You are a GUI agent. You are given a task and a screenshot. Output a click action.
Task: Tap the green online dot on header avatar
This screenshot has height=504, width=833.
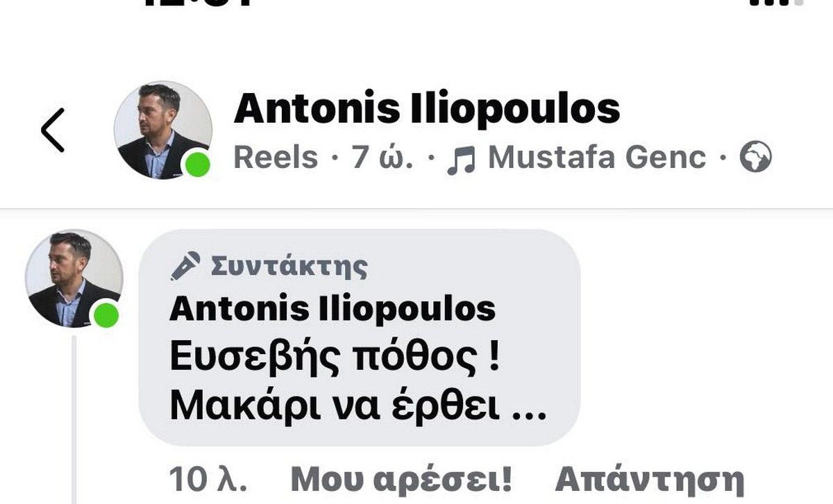coord(198,165)
